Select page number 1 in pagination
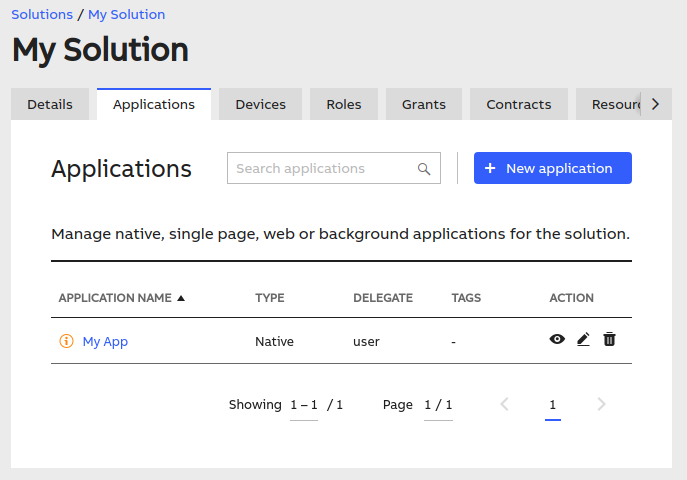687x480 pixels. (552, 405)
